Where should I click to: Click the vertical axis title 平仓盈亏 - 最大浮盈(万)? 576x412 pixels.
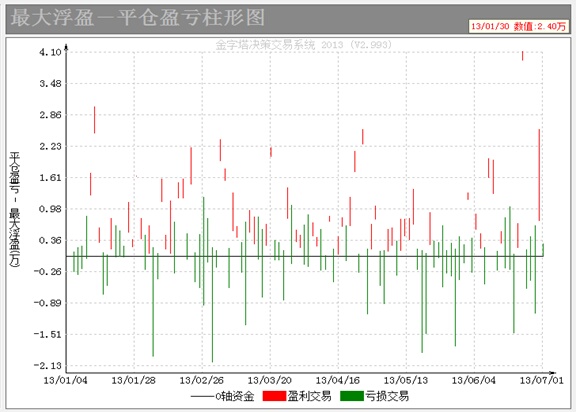point(15,209)
